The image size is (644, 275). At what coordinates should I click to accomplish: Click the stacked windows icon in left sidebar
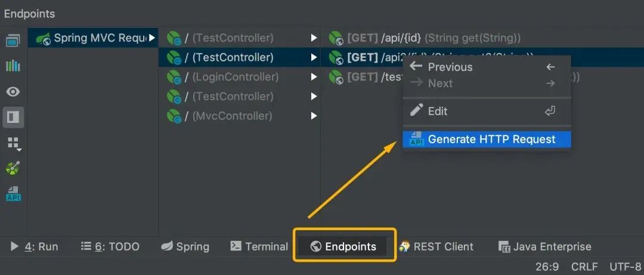click(x=13, y=41)
